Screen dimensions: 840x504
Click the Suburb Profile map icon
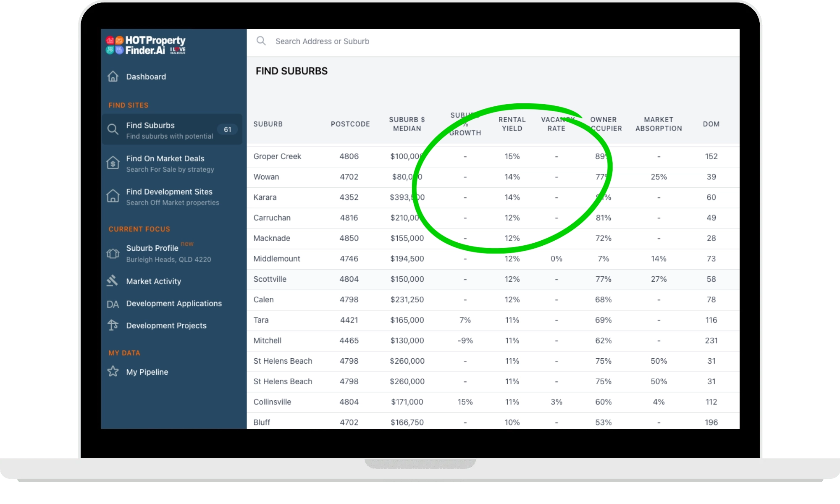coord(113,253)
